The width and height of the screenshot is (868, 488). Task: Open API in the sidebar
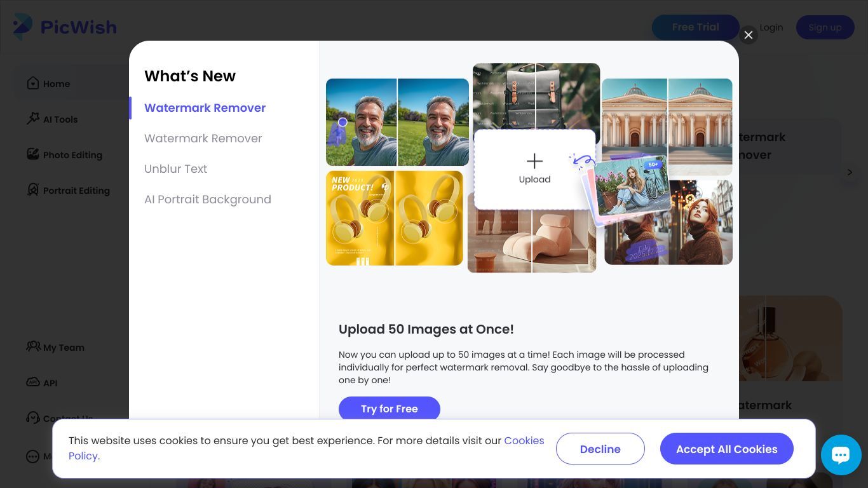pyautogui.click(x=50, y=383)
